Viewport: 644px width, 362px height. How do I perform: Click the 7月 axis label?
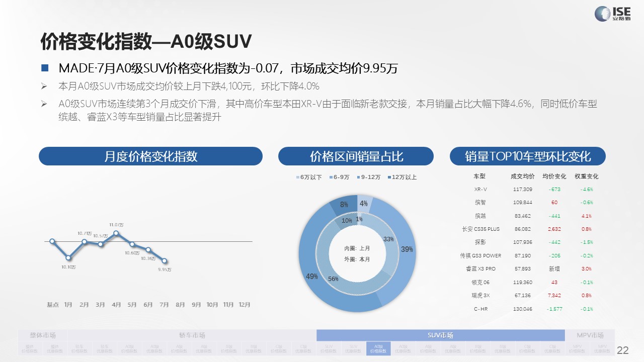click(x=164, y=305)
